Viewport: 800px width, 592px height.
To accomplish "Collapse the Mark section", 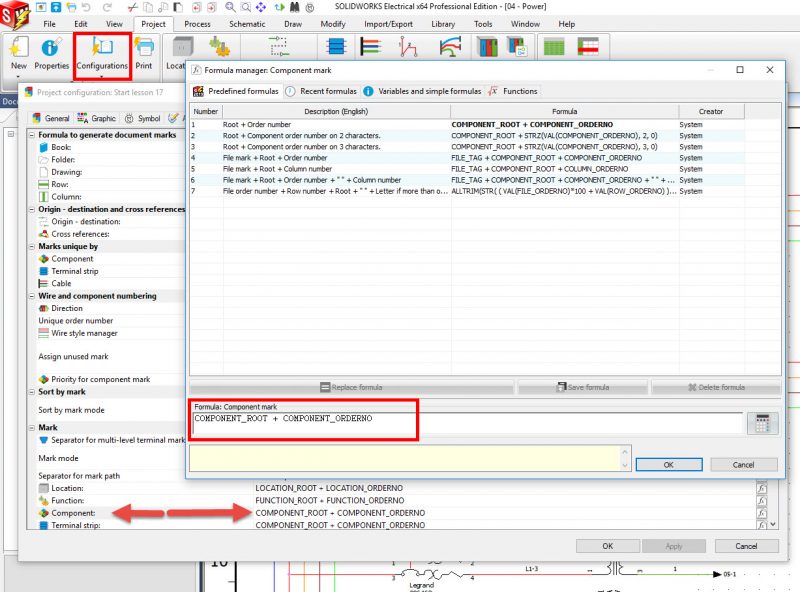I will coord(32,428).
